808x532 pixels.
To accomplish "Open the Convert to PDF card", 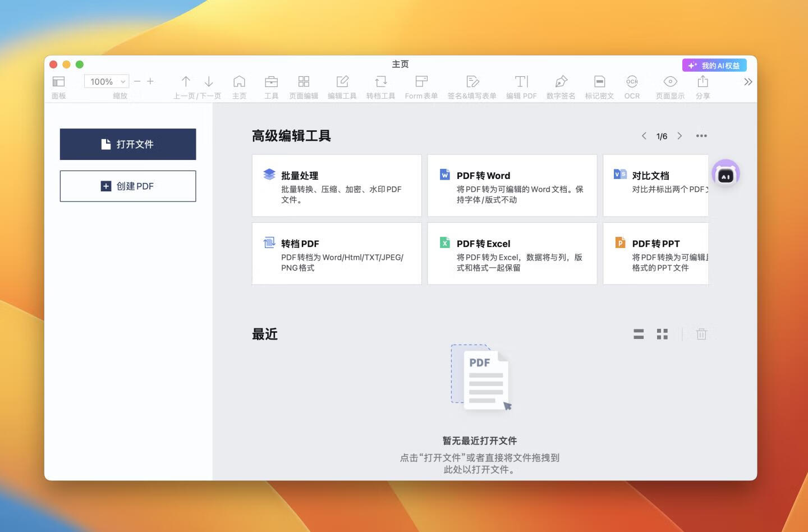I will [337, 254].
